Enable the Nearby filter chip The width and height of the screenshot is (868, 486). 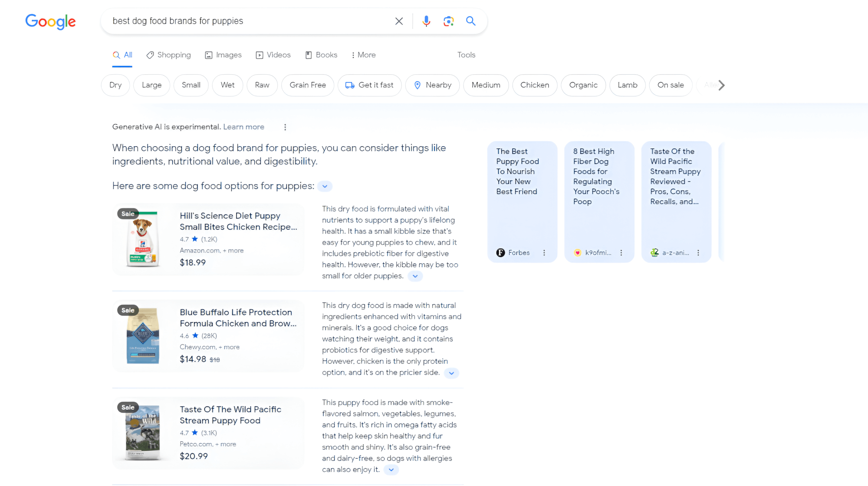[x=432, y=85]
